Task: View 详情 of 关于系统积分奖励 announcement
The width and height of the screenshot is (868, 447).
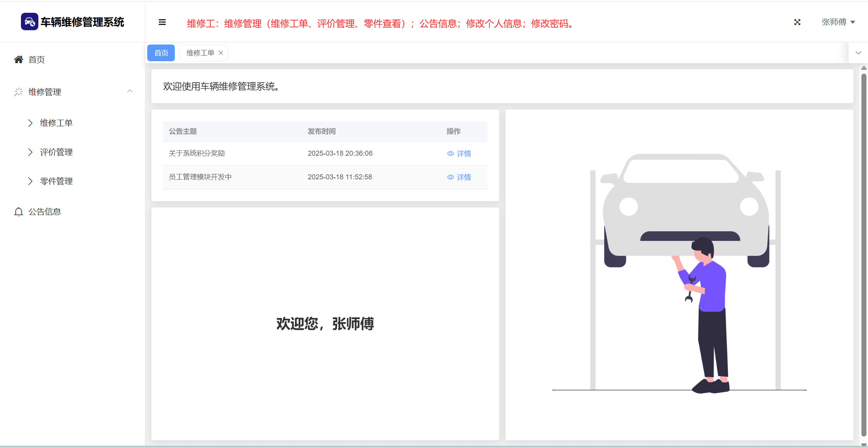Action: tap(463, 153)
